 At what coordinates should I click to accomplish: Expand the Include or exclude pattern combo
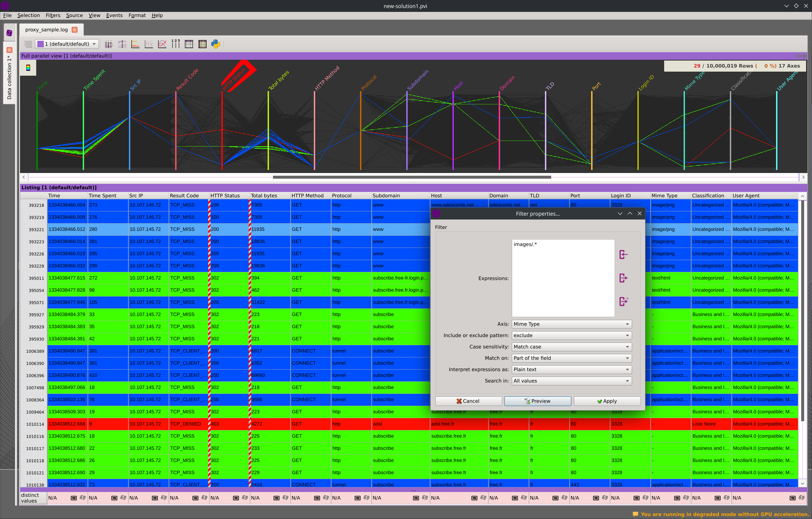pos(571,335)
